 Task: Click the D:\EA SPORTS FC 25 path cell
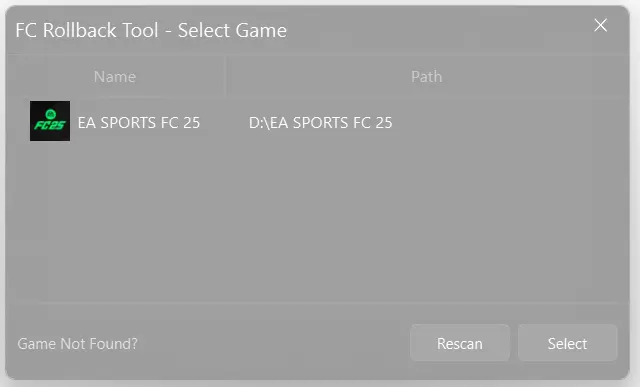coord(320,122)
